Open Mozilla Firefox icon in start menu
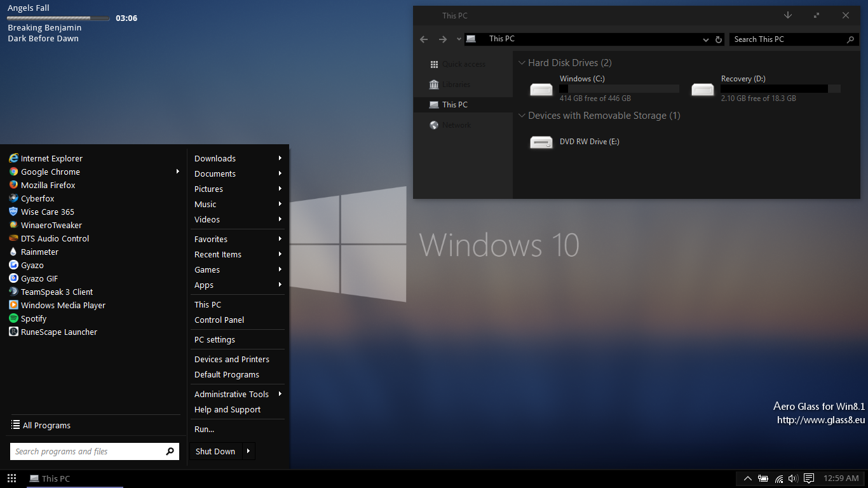Viewport: 868px width, 488px height. (x=13, y=185)
